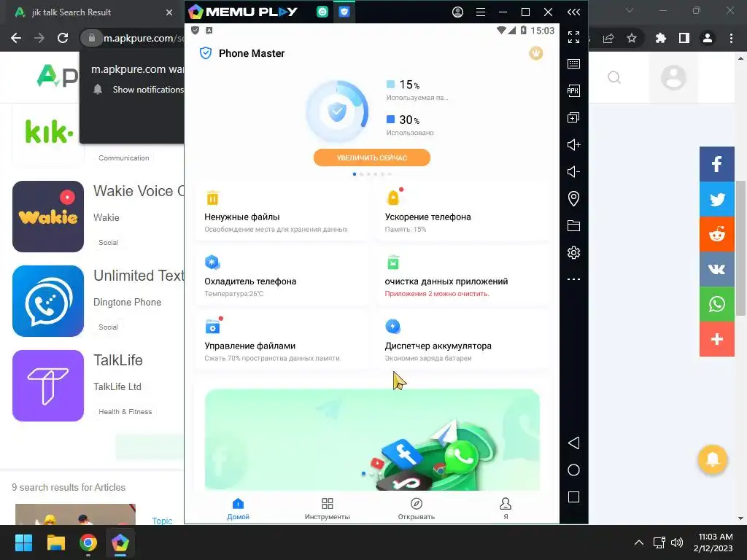This screenshot has width=747, height=560.
Task: Open MEmu settings gear icon
Action: coord(573,252)
